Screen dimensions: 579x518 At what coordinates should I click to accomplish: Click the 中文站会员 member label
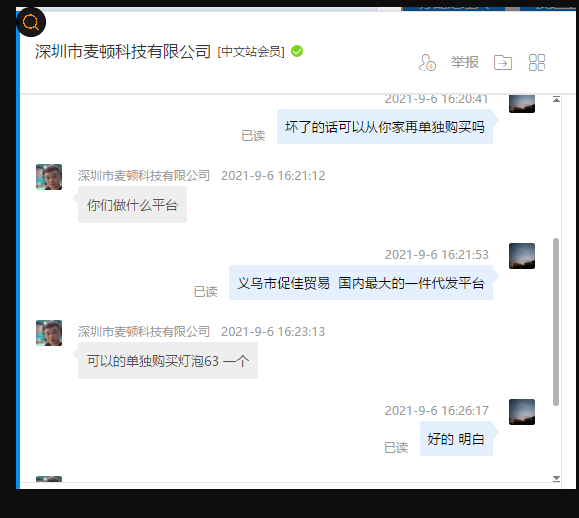[251, 52]
